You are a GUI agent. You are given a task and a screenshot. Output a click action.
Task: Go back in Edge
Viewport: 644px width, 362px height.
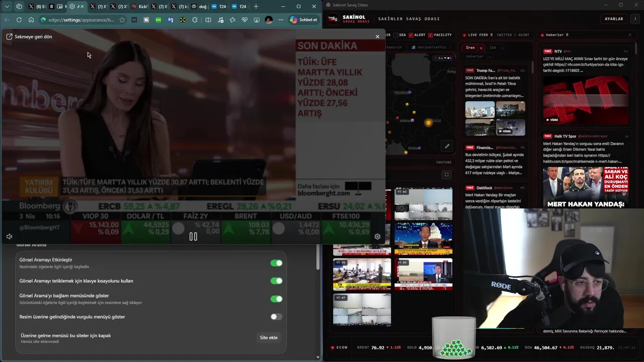tap(7, 20)
